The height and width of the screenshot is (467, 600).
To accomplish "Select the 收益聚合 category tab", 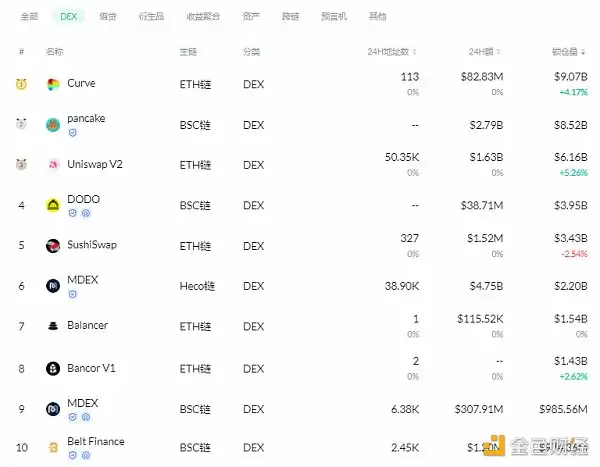I will point(203,17).
